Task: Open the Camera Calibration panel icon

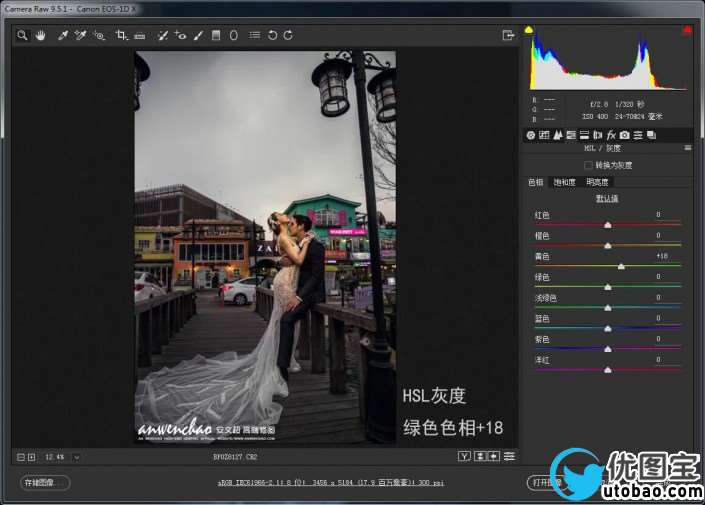Action: point(625,135)
